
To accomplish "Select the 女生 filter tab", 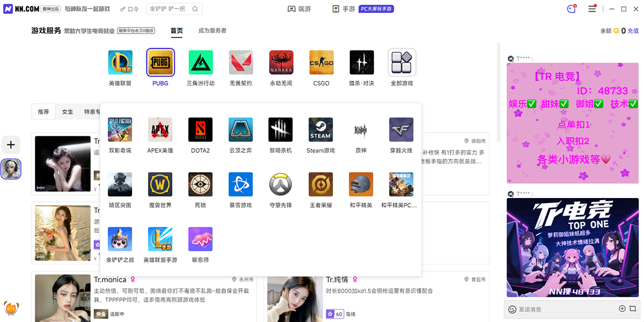I will 67,112.
